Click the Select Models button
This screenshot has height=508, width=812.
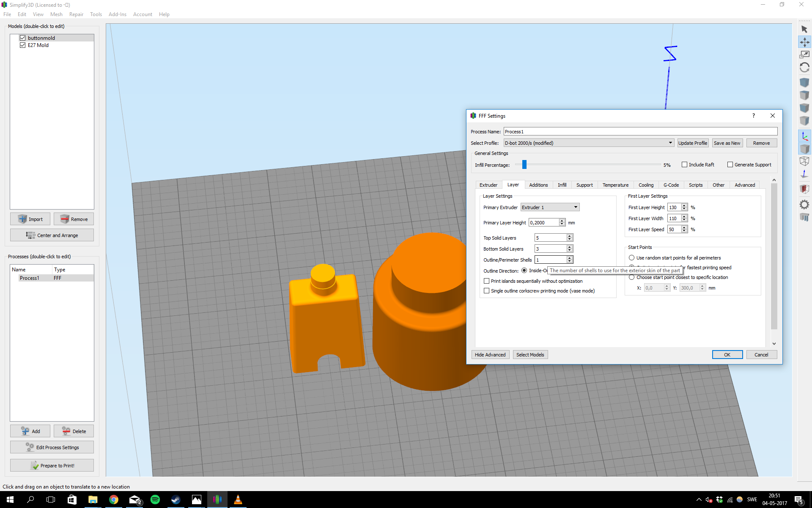point(529,354)
